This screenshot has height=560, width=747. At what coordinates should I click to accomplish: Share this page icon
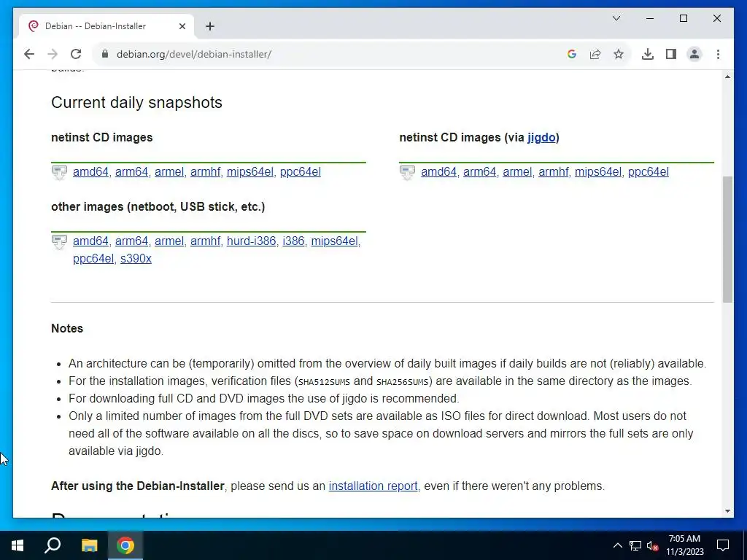click(x=595, y=54)
